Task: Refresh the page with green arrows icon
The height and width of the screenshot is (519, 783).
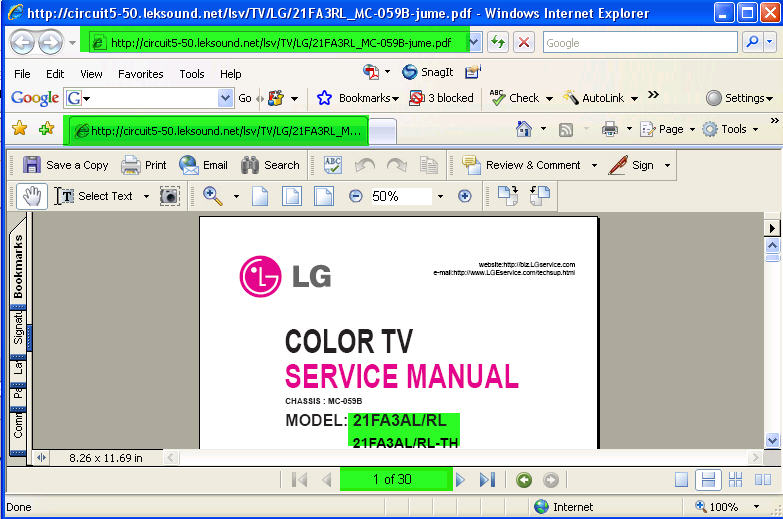Action: coord(498,42)
